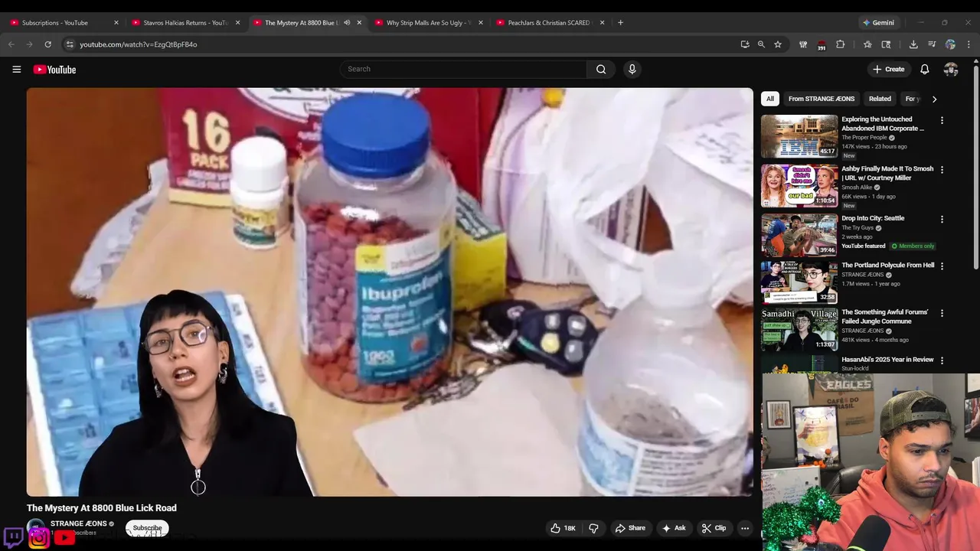This screenshot has height=551, width=980.
Task: Click the Create button
Action: click(888, 69)
